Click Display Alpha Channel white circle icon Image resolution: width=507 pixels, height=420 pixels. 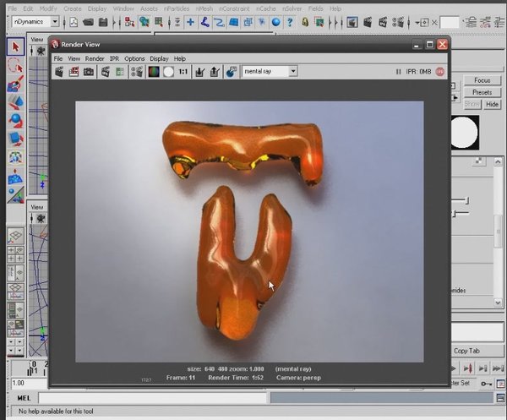[x=168, y=73]
